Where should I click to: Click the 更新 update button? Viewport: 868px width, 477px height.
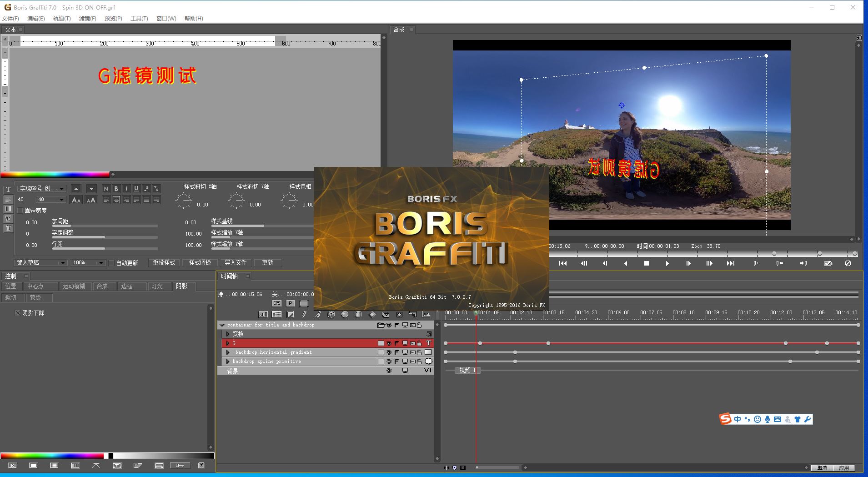point(267,263)
